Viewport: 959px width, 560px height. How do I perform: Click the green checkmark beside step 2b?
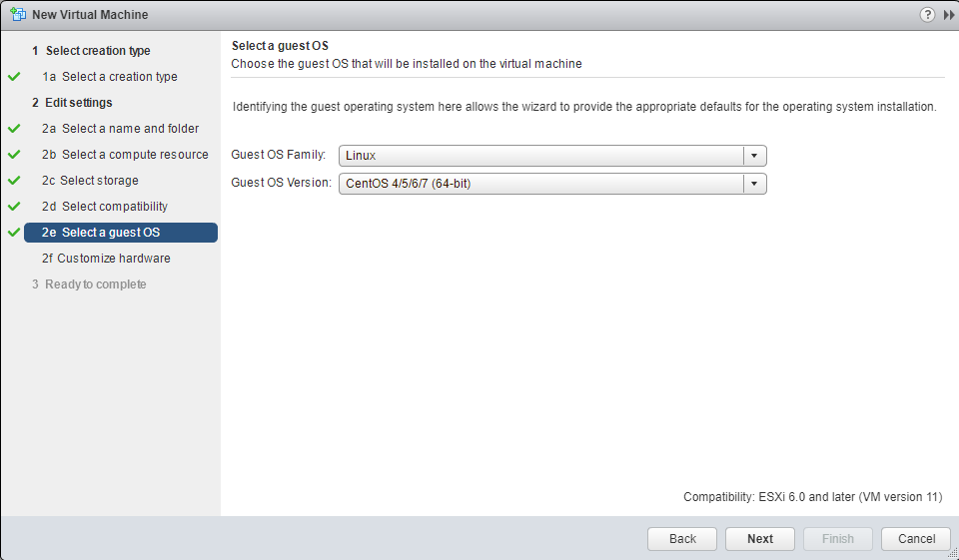[x=14, y=154]
